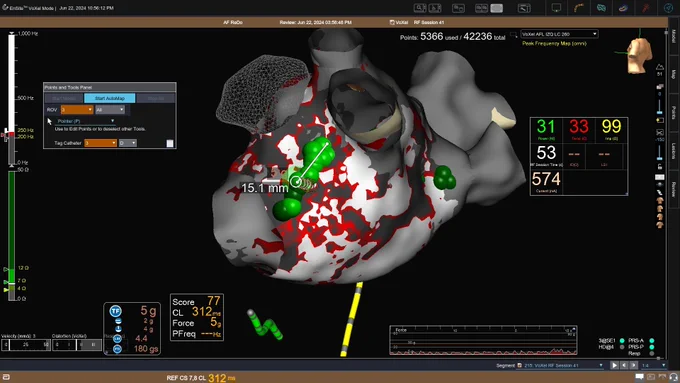Click the split-view layout icon in top toolbar

458,8
